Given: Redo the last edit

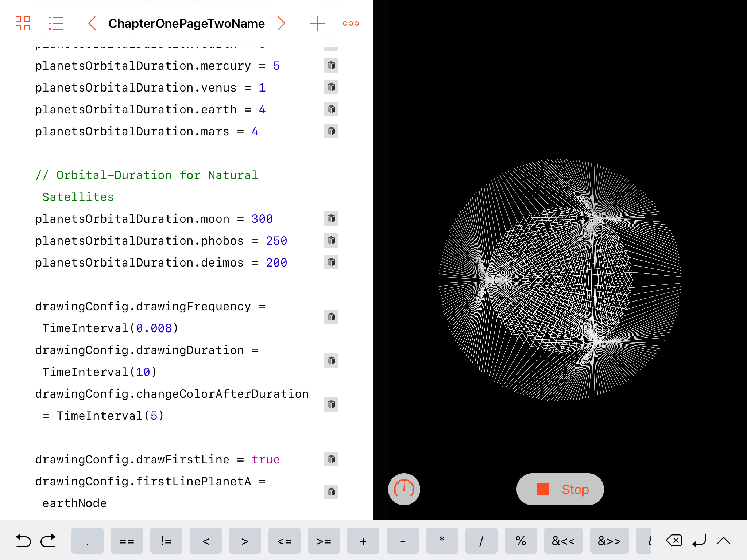Looking at the screenshot, I should (48, 541).
